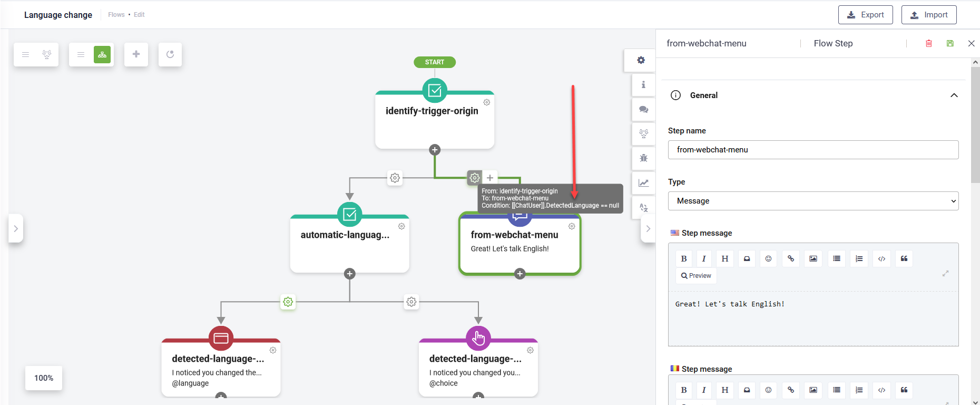The width and height of the screenshot is (980, 405).
Task: Open settings gear on identify-trigger-origin node
Action: (487, 102)
